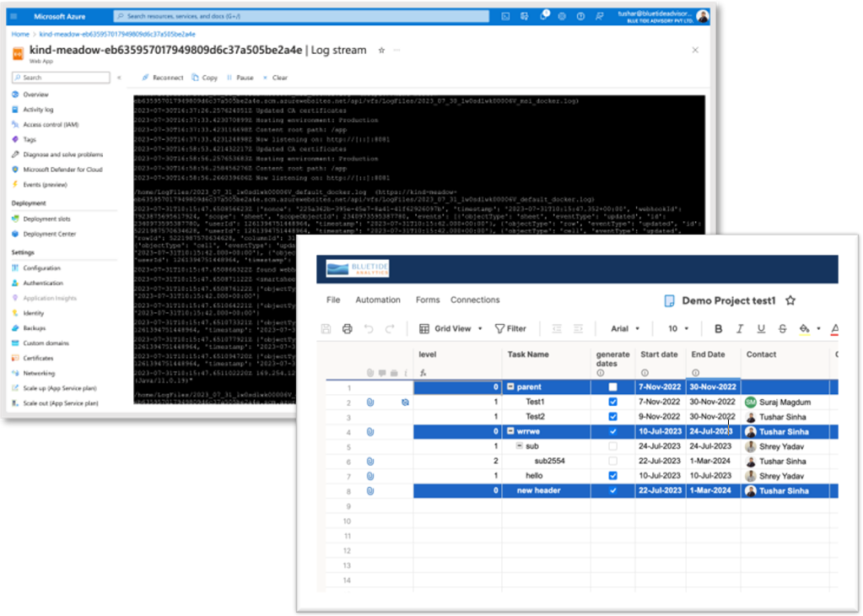863x616 pixels.
Task: Open Azure Cloud Shell icon
Action: (x=505, y=16)
